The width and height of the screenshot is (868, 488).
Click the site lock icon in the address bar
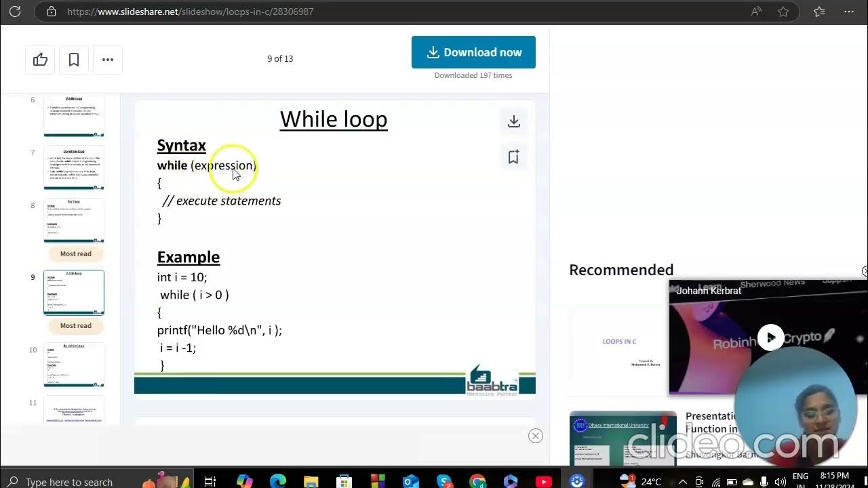tap(52, 12)
